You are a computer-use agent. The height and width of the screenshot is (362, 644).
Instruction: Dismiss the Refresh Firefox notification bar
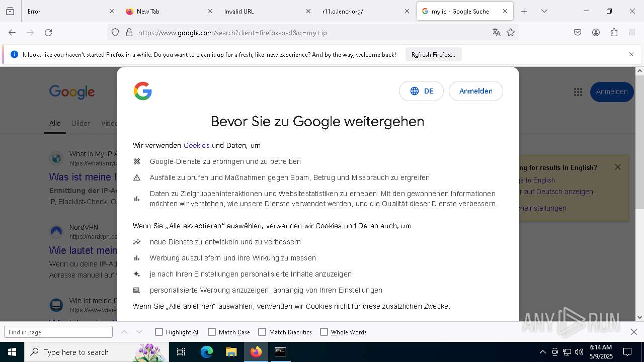(x=631, y=54)
